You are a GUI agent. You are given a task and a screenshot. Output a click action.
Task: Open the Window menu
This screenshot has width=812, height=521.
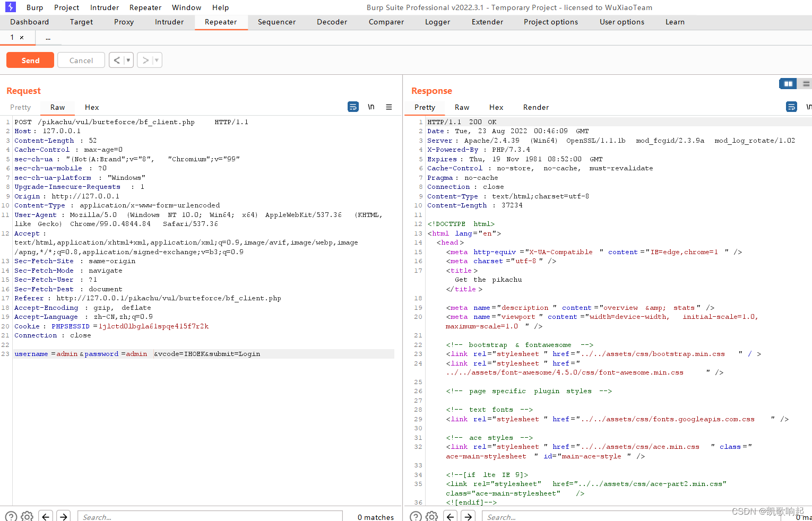[186, 7]
